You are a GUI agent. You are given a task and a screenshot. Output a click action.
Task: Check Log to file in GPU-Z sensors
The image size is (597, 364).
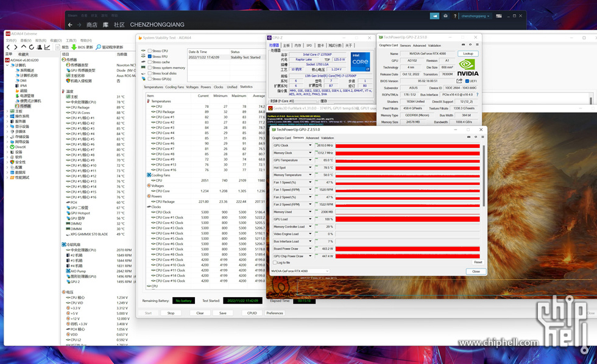(275, 262)
